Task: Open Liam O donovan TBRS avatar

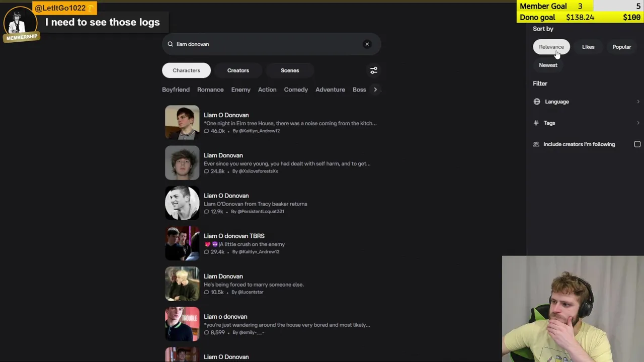Action: coord(182,243)
